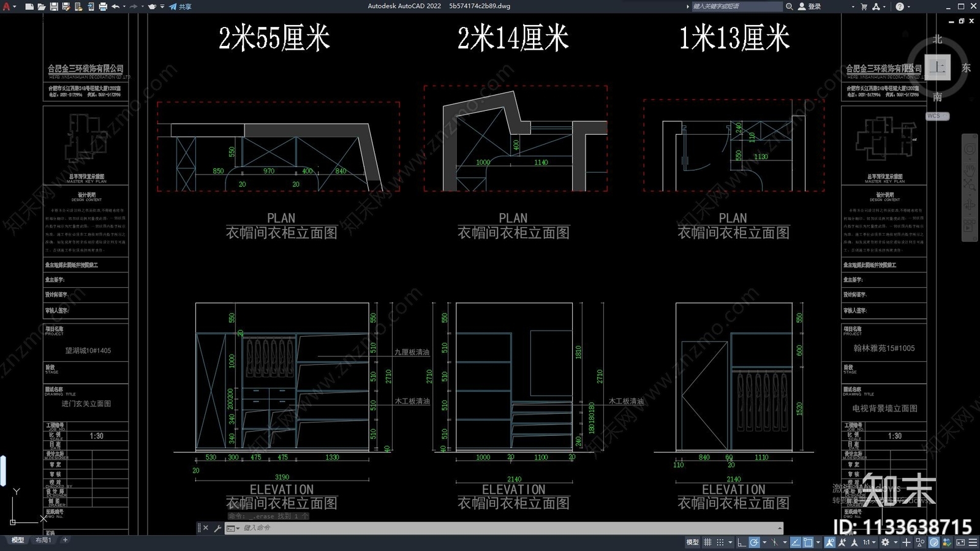Toggle 2D object snap square icon
The image size is (980, 551).
tap(808, 542)
